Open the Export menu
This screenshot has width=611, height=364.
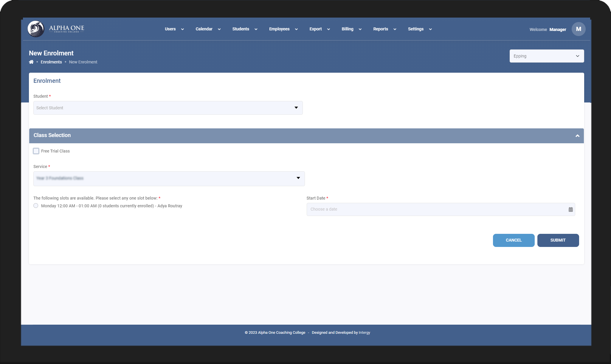point(320,29)
